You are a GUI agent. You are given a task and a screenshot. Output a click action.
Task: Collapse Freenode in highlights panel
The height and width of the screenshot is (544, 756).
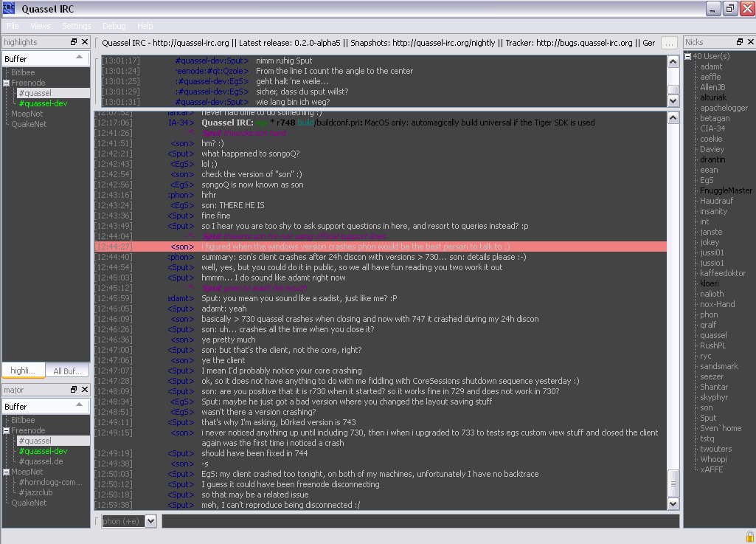tap(6, 83)
